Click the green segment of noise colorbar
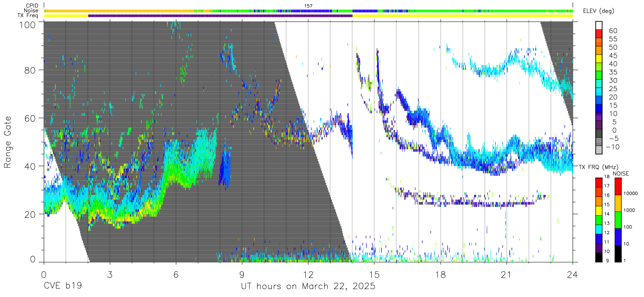This screenshot has width=644, height=297. (x=617, y=219)
